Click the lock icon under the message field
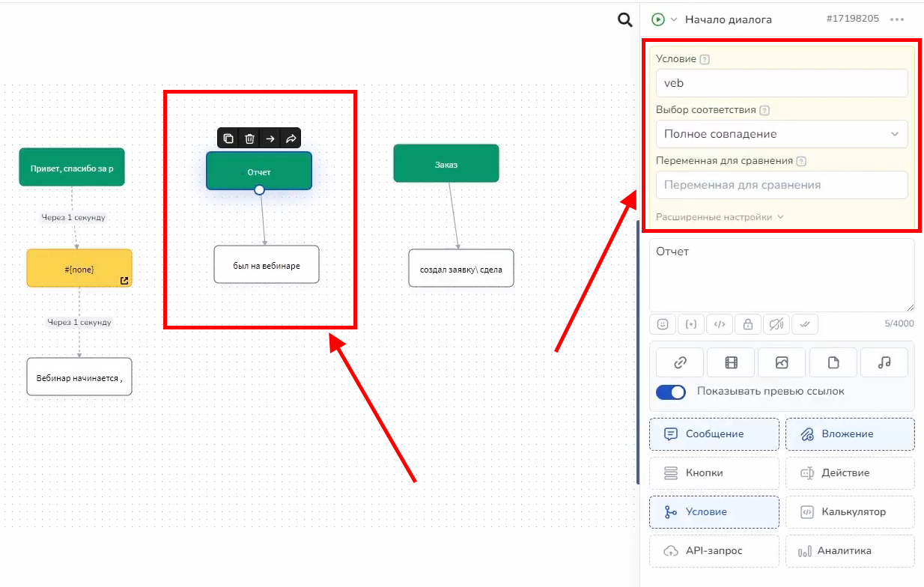This screenshot has height=587, width=924. point(747,324)
